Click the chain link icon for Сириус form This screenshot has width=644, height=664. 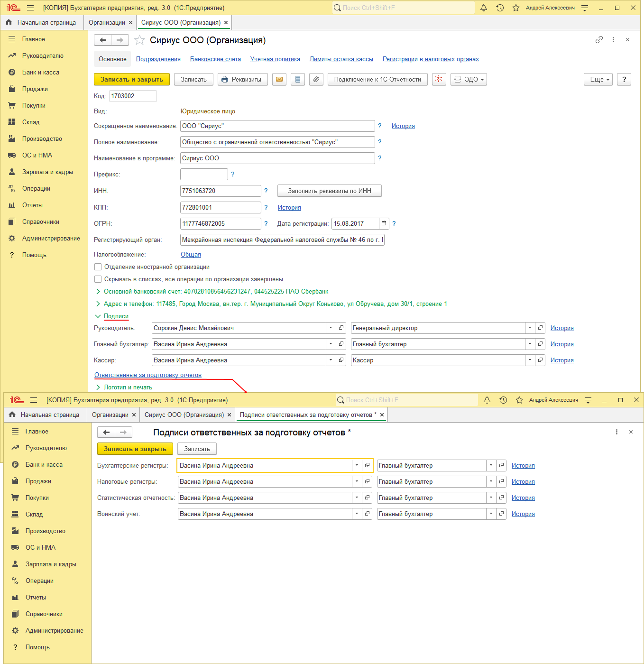point(599,40)
